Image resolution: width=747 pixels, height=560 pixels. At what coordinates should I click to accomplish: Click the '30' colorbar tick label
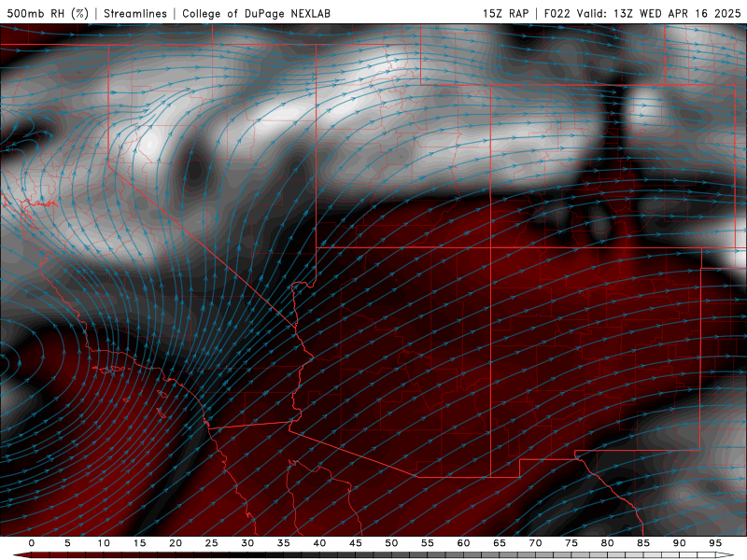[247, 543]
